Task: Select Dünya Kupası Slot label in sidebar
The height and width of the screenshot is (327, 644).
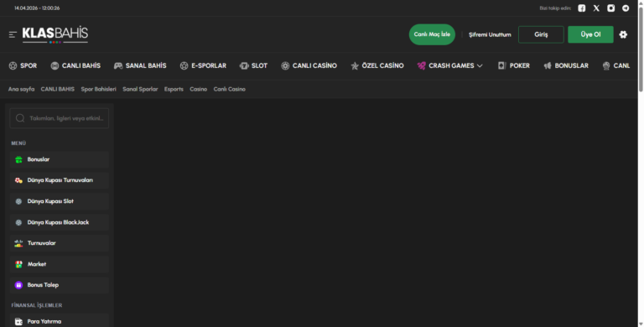Action: [50, 201]
